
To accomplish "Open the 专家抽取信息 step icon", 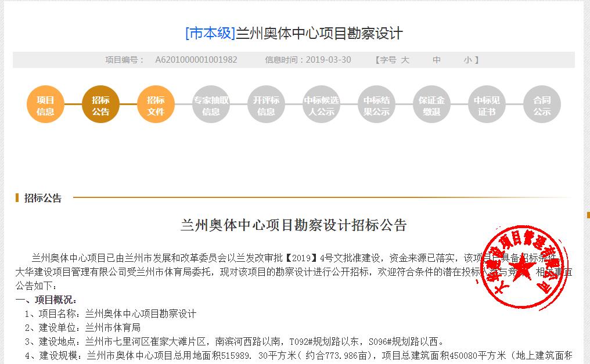I will (x=211, y=104).
